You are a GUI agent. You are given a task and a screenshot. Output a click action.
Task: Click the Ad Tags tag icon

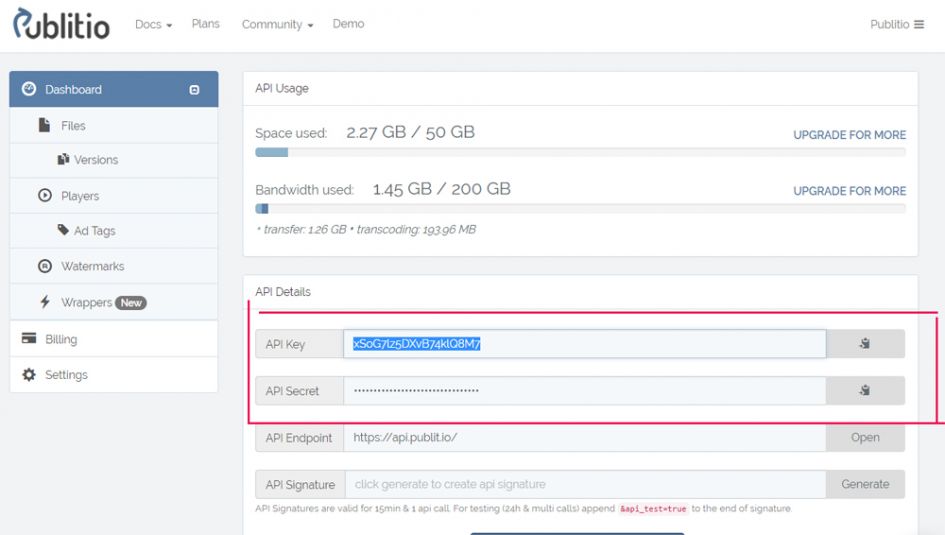63,230
